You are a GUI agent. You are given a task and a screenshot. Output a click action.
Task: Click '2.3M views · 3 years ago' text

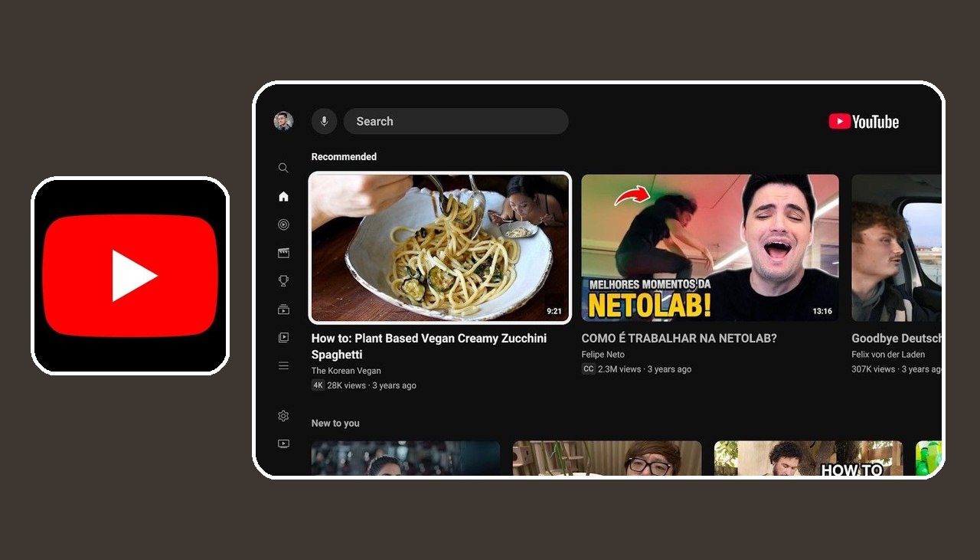[x=645, y=368]
